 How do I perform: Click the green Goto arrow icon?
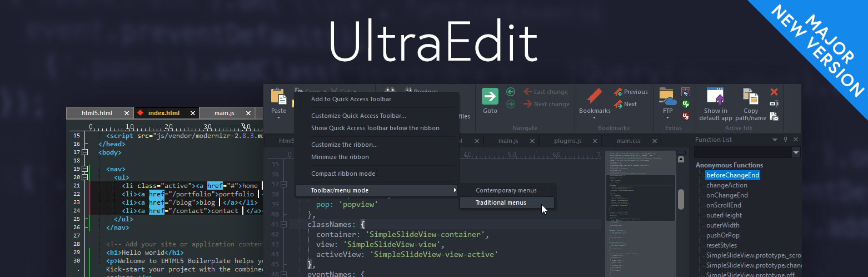[490, 96]
